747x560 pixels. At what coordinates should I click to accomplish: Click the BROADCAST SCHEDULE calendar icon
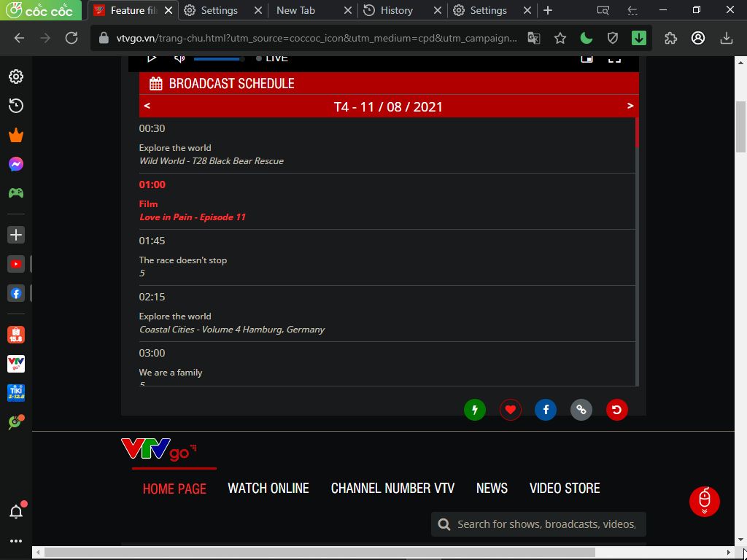pyautogui.click(x=156, y=83)
